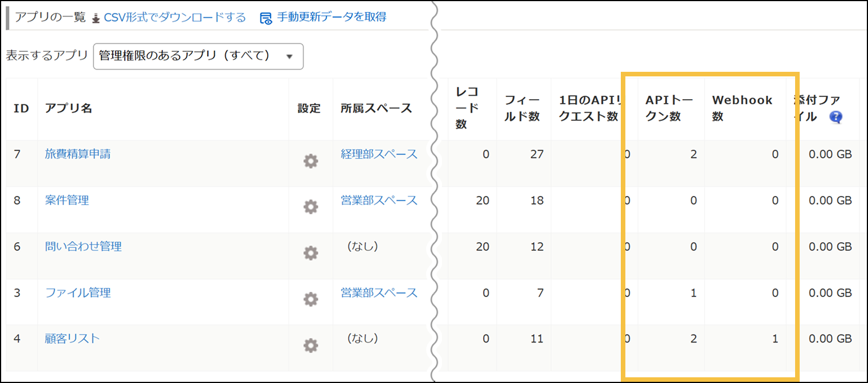Click the CSV download icon
Image resolution: width=868 pixels, height=383 pixels.
(x=95, y=17)
